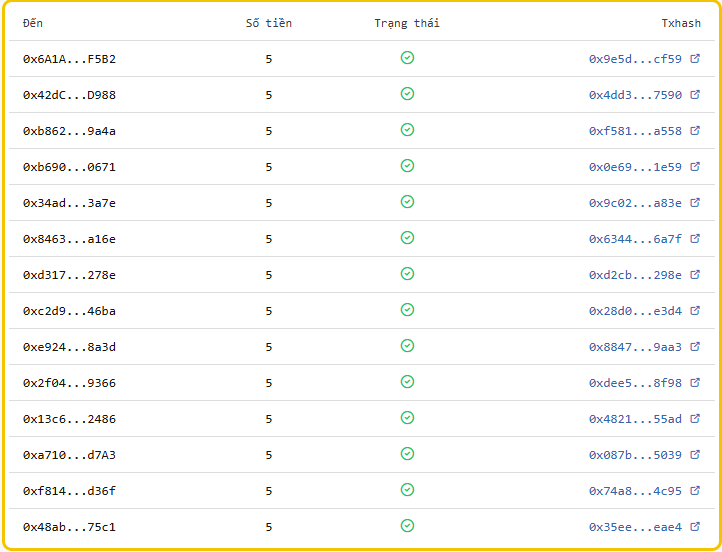Open external link icon beside 0x9c02...a83e
The height and width of the screenshot is (552, 722).
(x=695, y=203)
